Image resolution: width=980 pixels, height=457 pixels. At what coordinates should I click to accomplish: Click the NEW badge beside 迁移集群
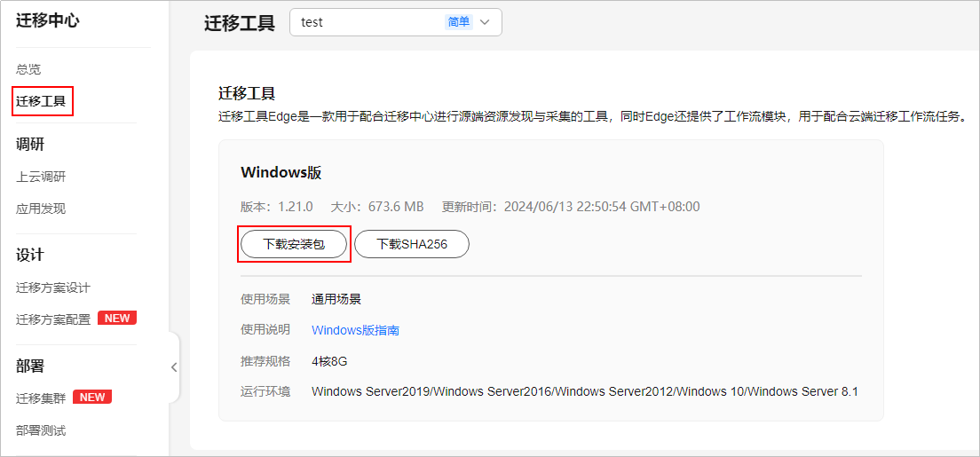click(x=92, y=397)
